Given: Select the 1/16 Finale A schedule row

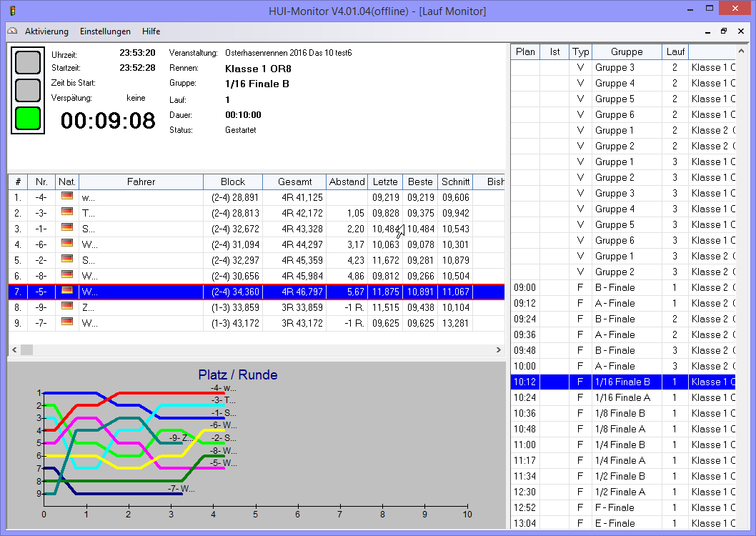Looking at the screenshot, I should (x=623, y=397).
